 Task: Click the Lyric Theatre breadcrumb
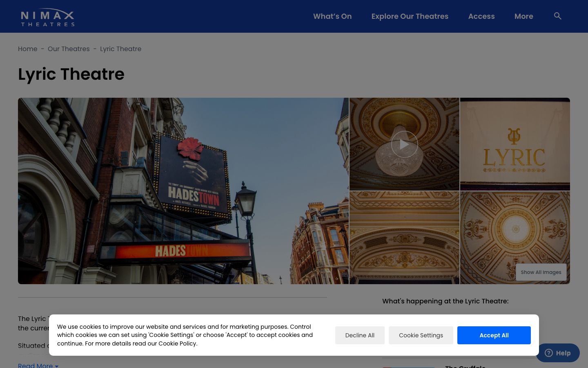120,49
